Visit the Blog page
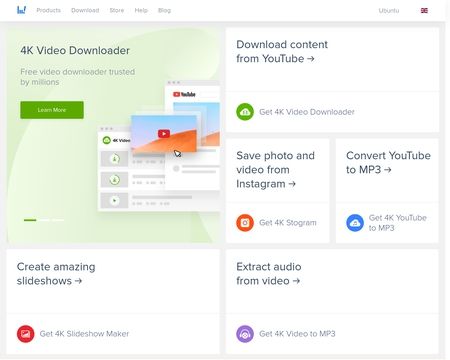This screenshot has height=360, width=450. (x=164, y=10)
